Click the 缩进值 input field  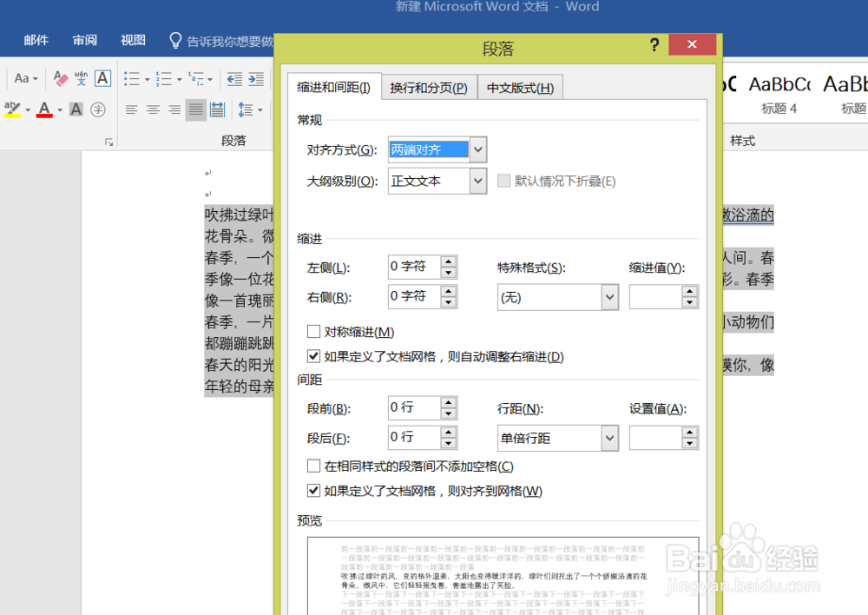(x=655, y=298)
